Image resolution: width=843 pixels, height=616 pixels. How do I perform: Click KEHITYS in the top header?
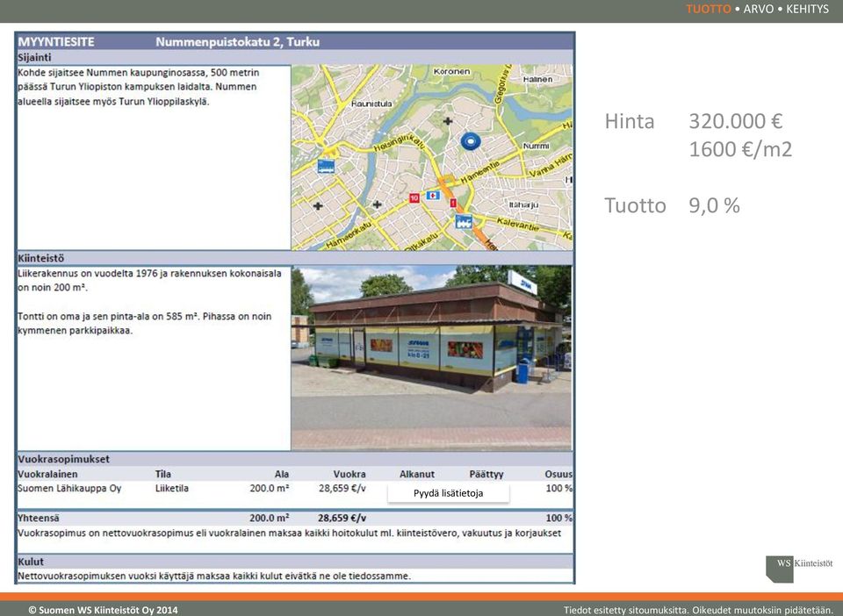tap(808, 9)
